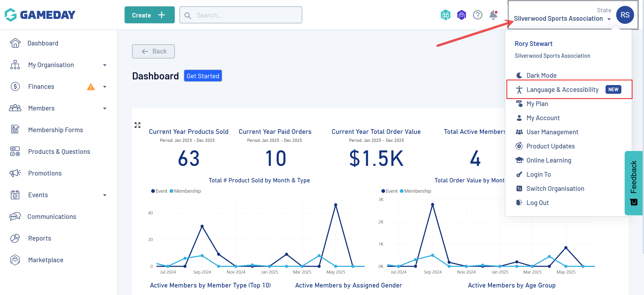644x295 pixels.
Task: Expand the Members sidebar section
Action: click(x=105, y=108)
